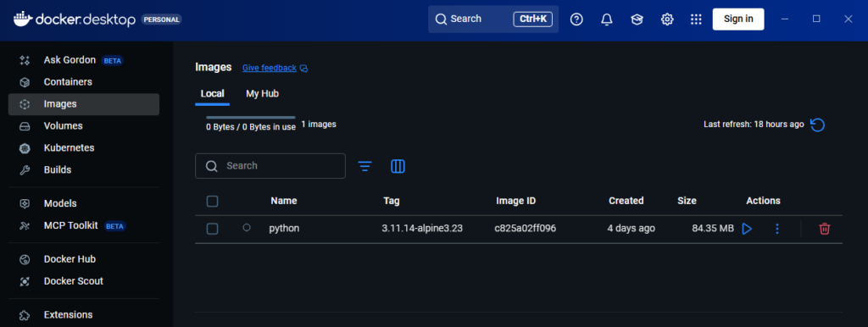Sort by Name column header
This screenshot has width=868, height=327.
tap(283, 201)
